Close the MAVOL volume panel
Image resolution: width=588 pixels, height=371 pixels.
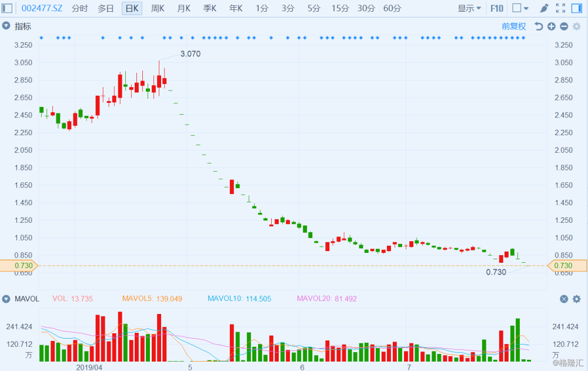[x=564, y=299]
